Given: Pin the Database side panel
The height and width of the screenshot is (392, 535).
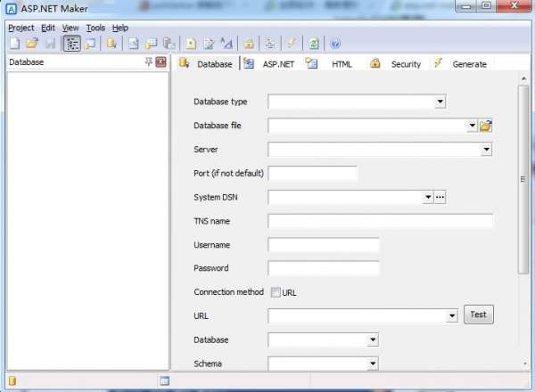Looking at the screenshot, I should coord(148,61).
